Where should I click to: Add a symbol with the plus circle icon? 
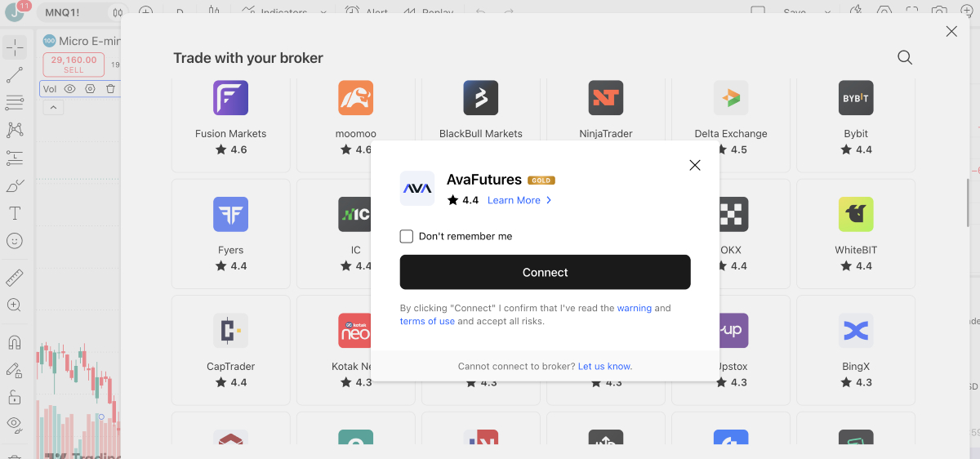tap(145, 12)
